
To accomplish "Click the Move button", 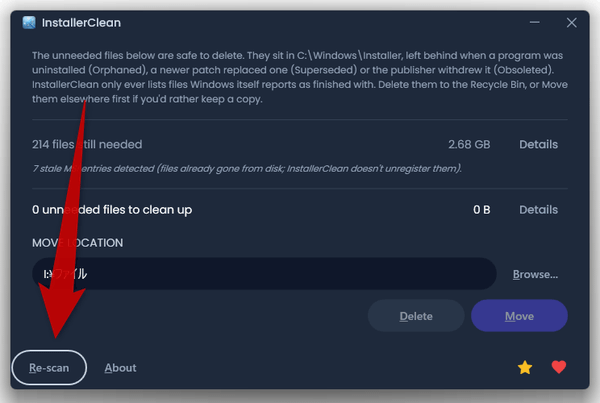I will pyautogui.click(x=519, y=316).
